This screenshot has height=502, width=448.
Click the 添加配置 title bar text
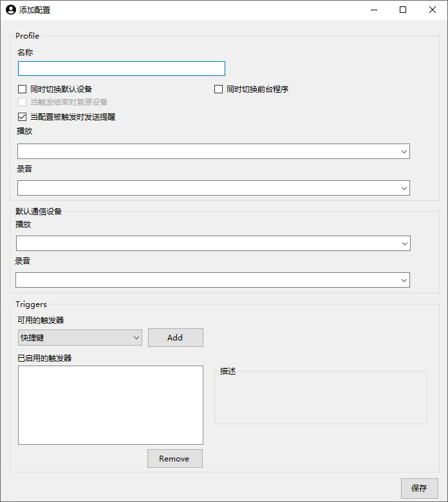click(35, 10)
